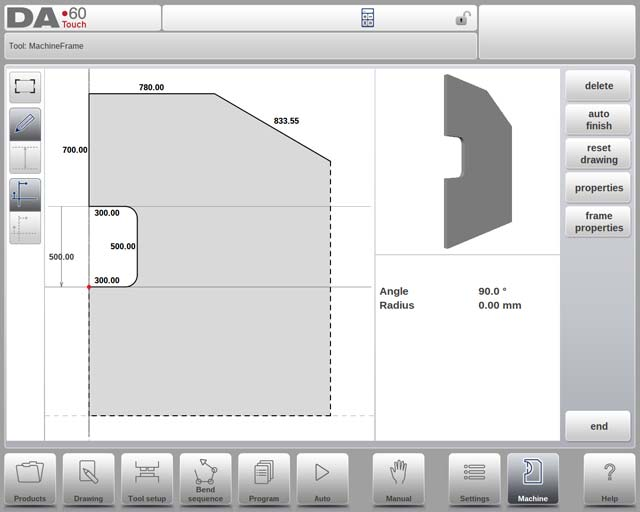Go to Bend sequence mode
This screenshot has height=512, width=640.
[x=205, y=479]
